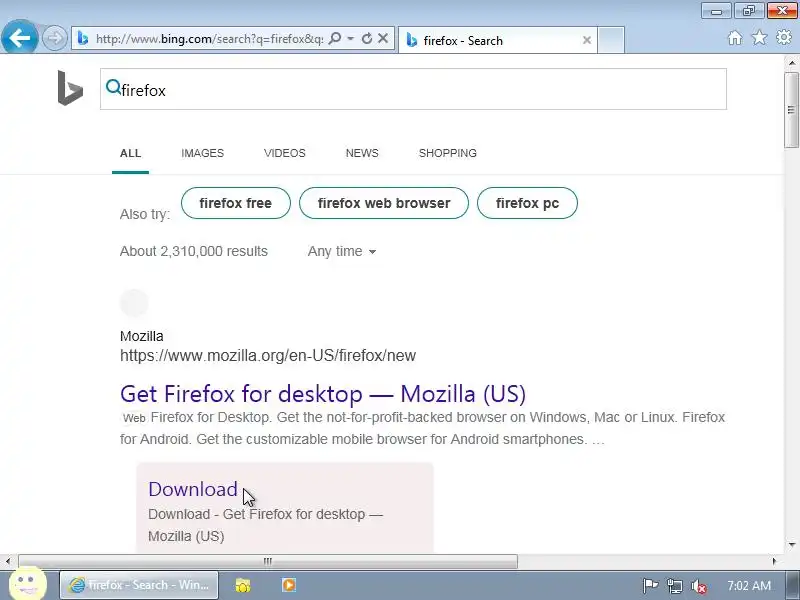Viewport: 800px width, 600px height.
Task: Switch to the NEWS tab
Action: coord(362,153)
